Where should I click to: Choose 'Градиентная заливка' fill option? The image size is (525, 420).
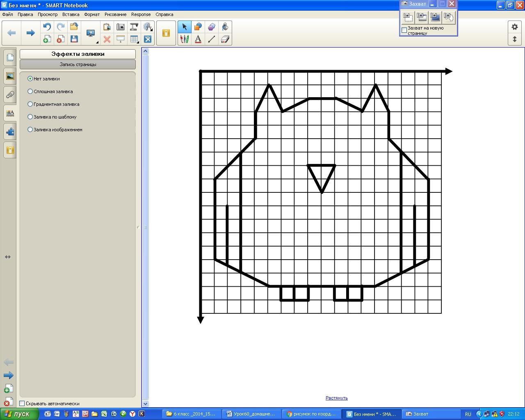coord(30,104)
